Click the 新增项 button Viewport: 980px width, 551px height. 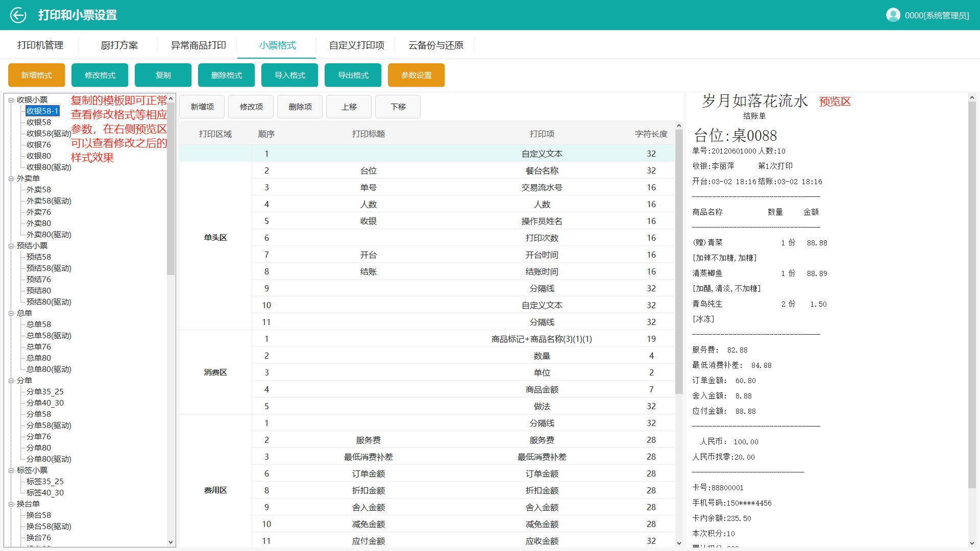[x=202, y=107]
